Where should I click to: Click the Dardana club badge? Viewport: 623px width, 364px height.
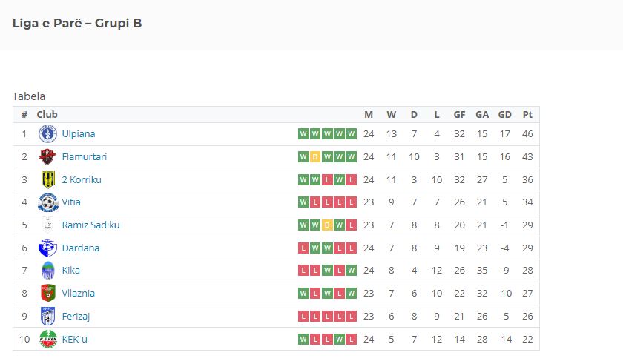(x=47, y=248)
